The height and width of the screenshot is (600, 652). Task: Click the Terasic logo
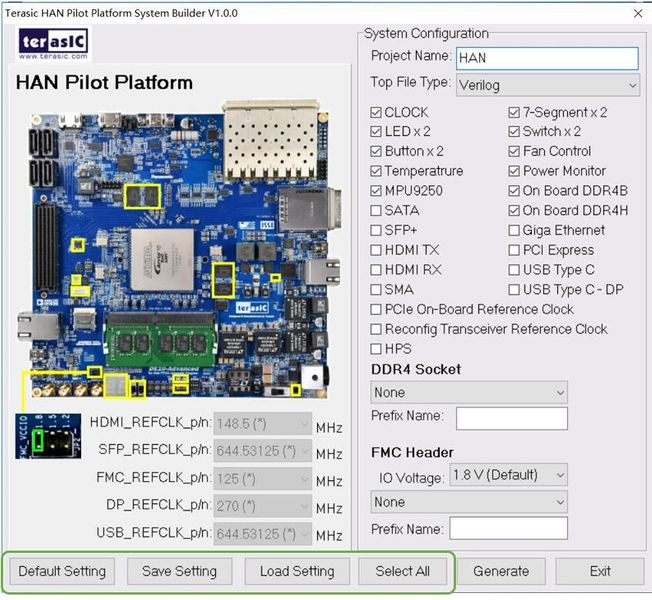tap(53, 44)
